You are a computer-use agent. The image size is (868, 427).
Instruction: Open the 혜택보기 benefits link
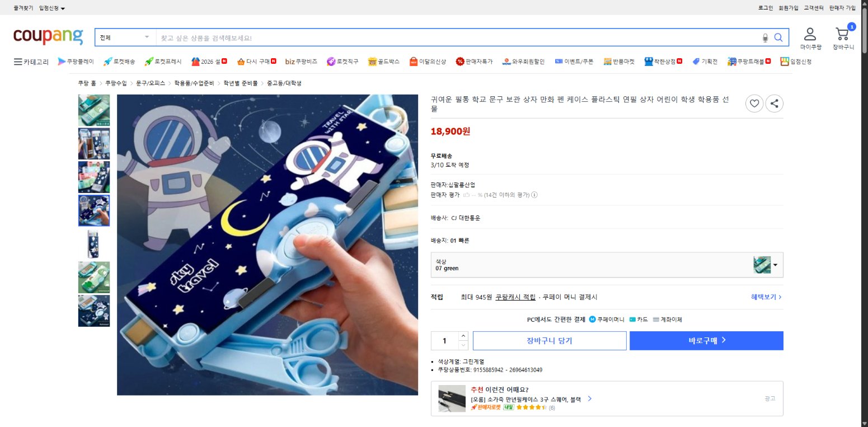763,297
